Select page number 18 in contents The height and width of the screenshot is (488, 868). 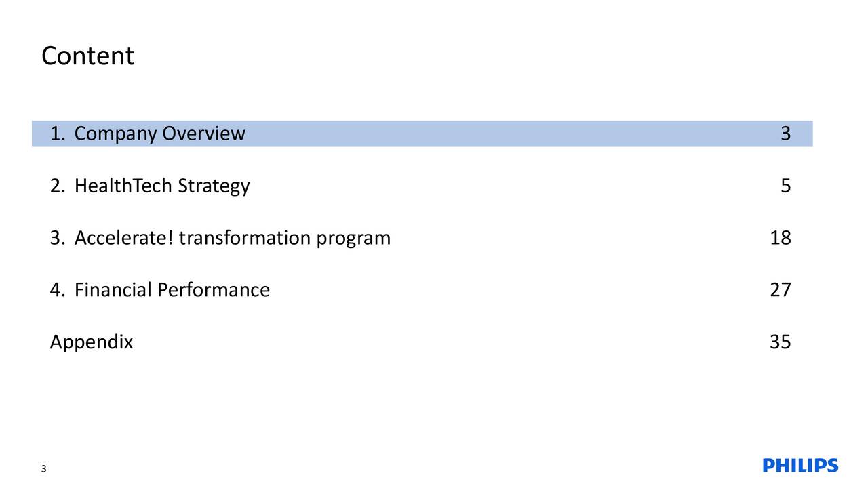781,239
